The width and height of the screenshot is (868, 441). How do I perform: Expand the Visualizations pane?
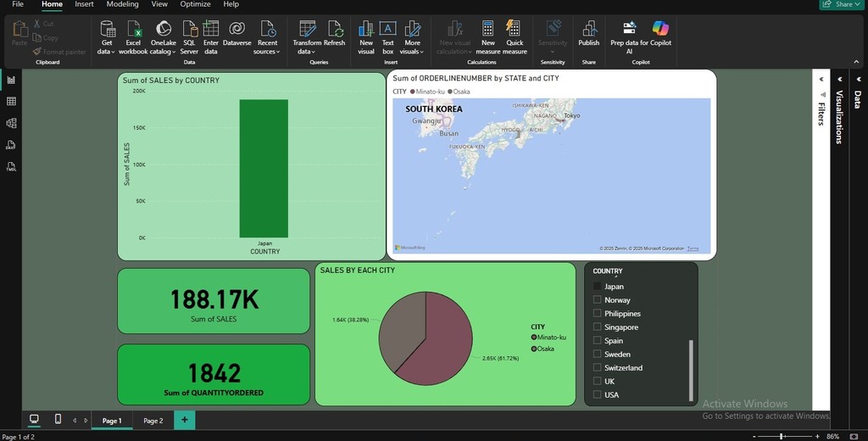[x=840, y=79]
